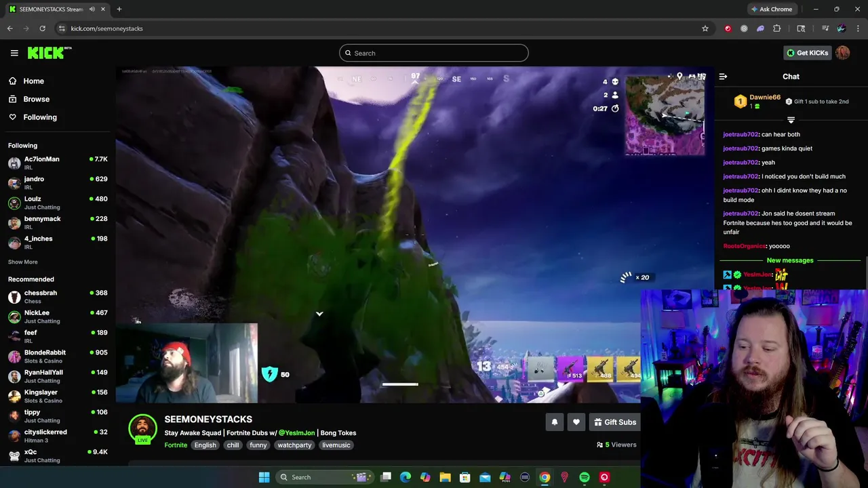Bookmark this page with star
Screen dimensions: 868x488
tap(705, 28)
